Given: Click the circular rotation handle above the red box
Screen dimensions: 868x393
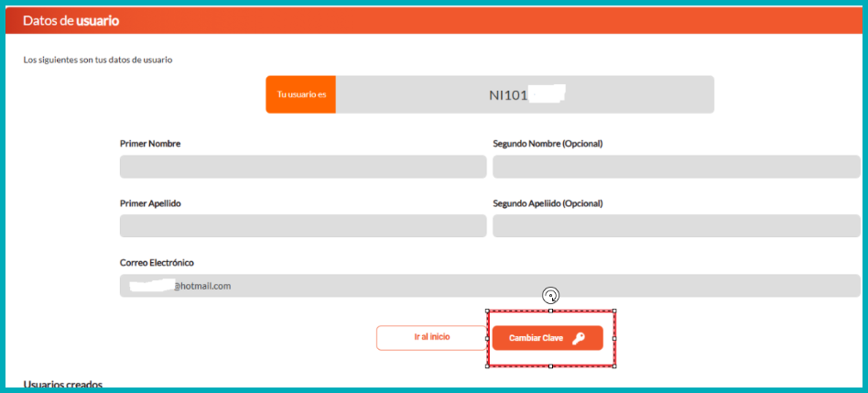Looking at the screenshot, I should 550,296.
